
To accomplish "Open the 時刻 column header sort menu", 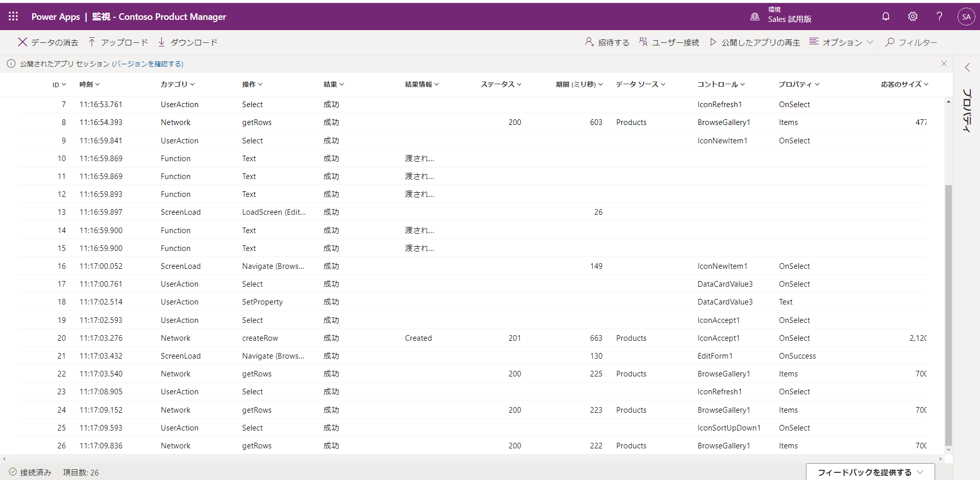I will click(x=89, y=84).
